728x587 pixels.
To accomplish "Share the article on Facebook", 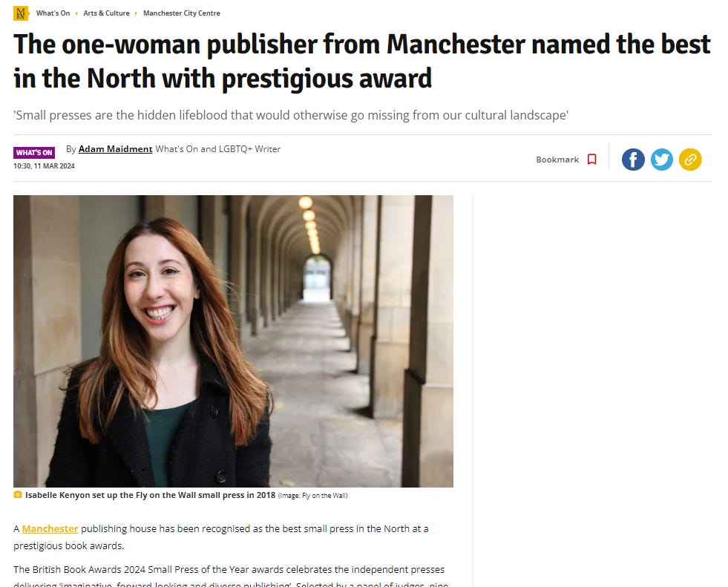I will [x=633, y=160].
